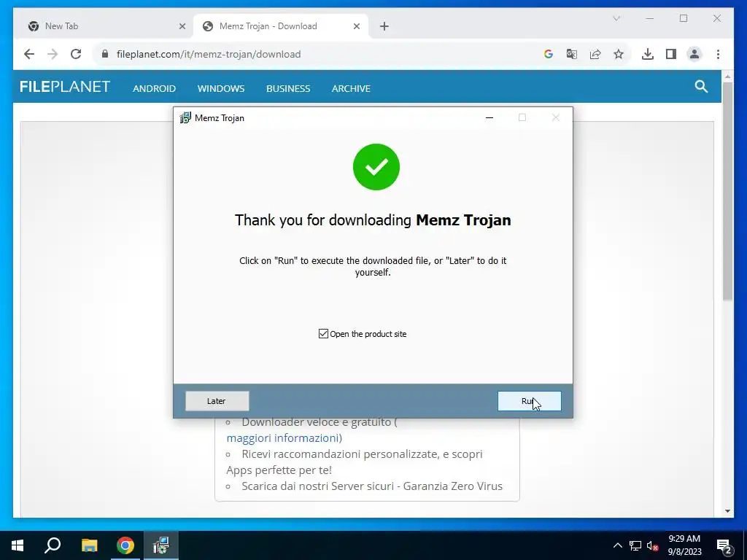Click the FilePlanet search magnifier icon
Viewport: 747px width, 560px height.
point(701,87)
